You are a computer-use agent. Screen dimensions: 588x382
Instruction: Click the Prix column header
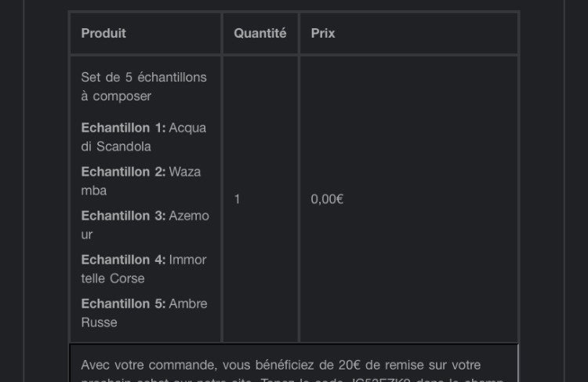tap(323, 34)
